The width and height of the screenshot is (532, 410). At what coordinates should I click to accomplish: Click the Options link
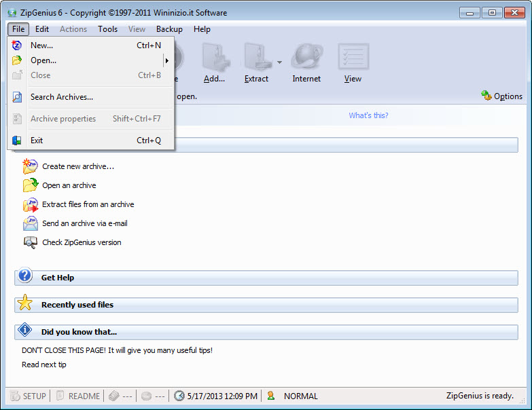click(508, 96)
